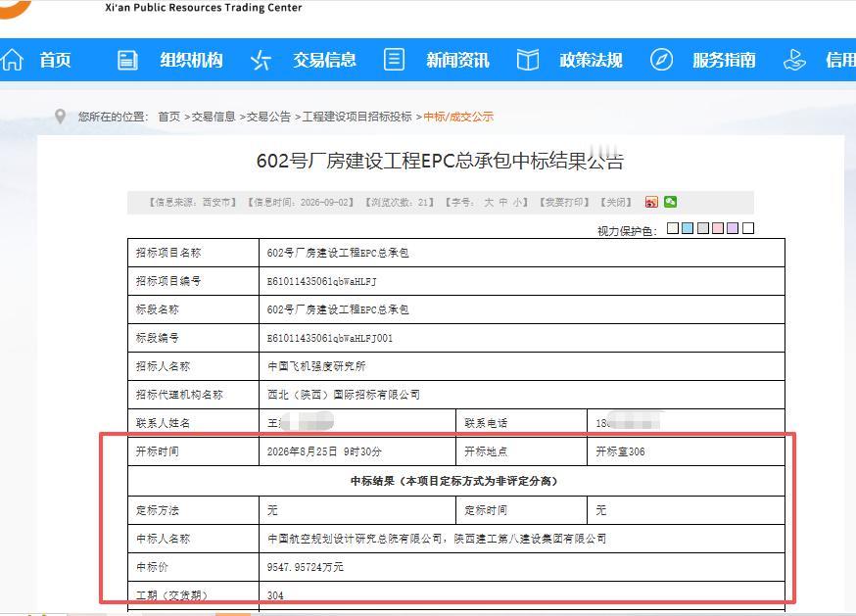The width and height of the screenshot is (856, 616).
Task: Open the 服务指南 navigation menu item
Action: coord(724,60)
